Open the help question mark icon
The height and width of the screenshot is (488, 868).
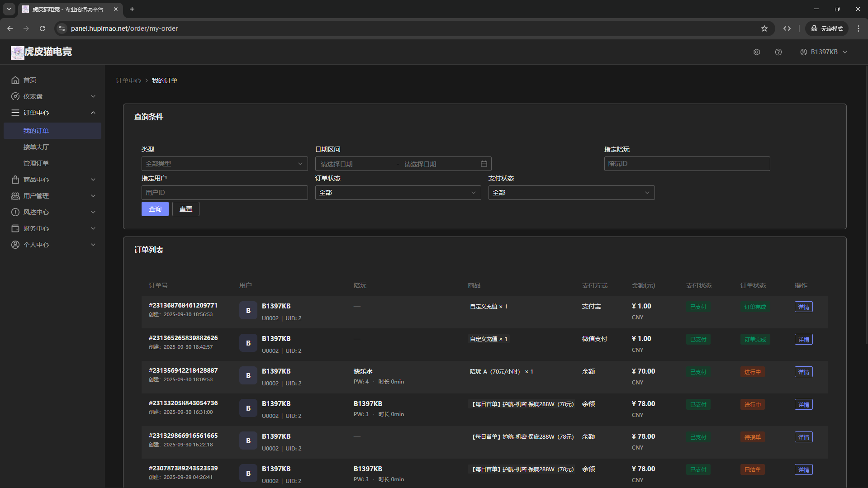778,52
